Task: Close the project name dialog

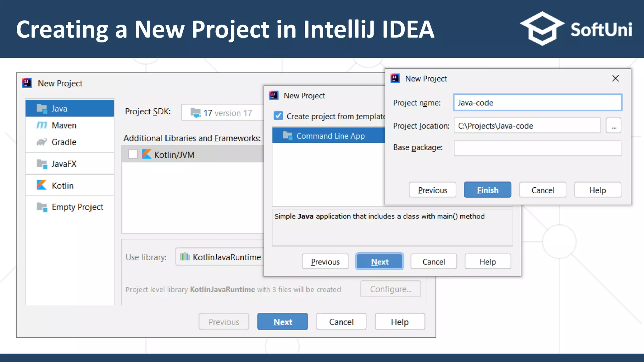Action: point(615,78)
